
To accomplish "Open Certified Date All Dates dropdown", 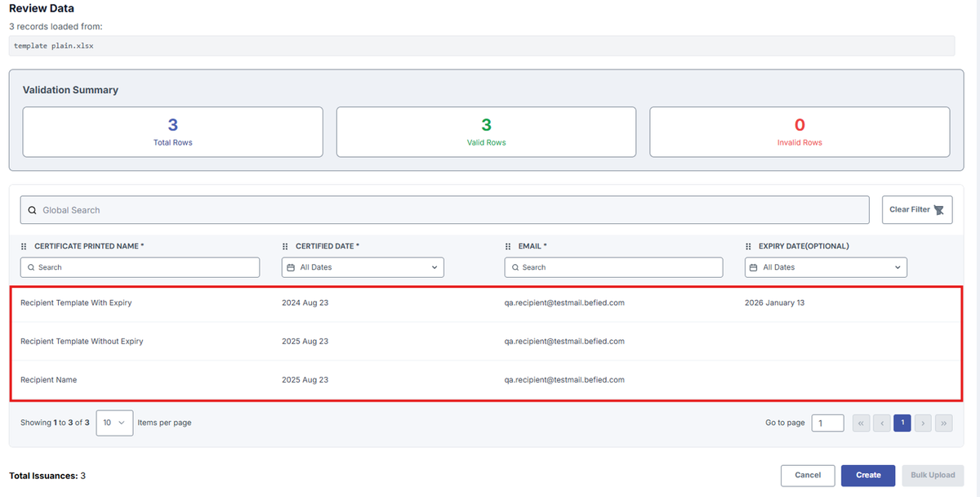I will 363,267.
